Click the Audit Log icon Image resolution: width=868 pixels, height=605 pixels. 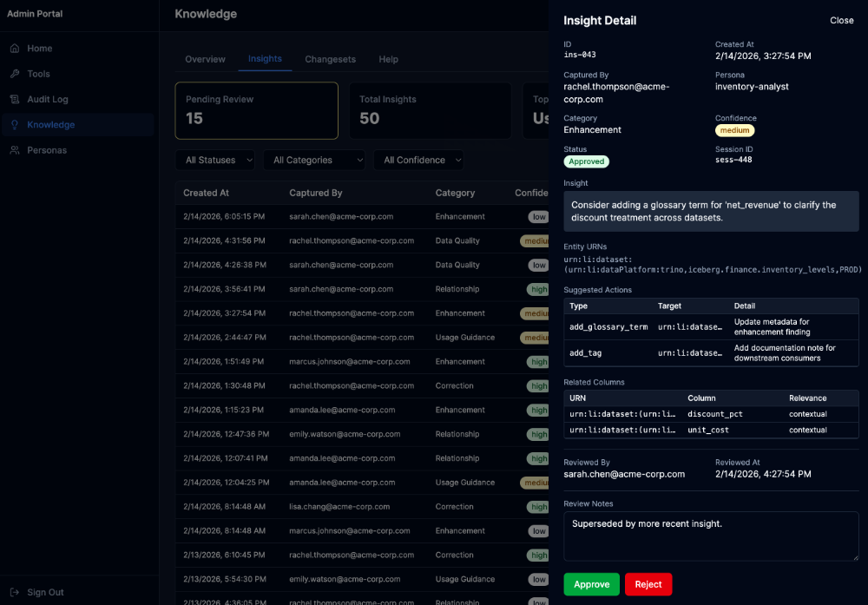point(15,100)
